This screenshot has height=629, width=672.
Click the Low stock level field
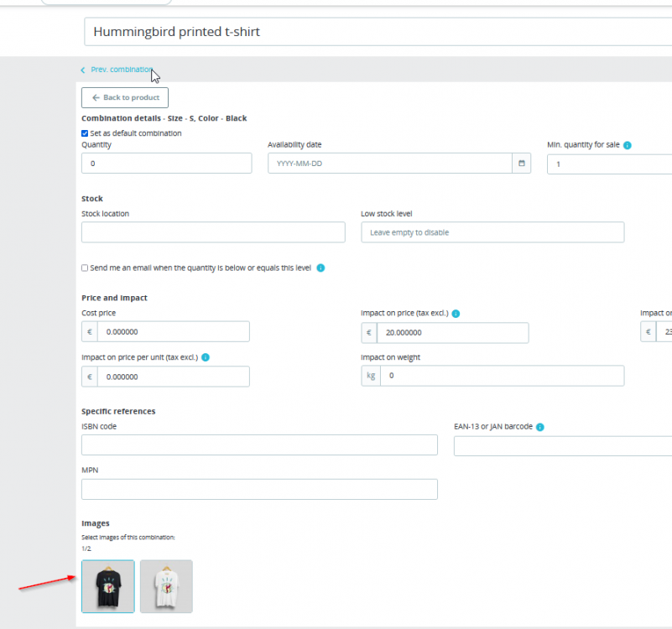click(x=492, y=232)
